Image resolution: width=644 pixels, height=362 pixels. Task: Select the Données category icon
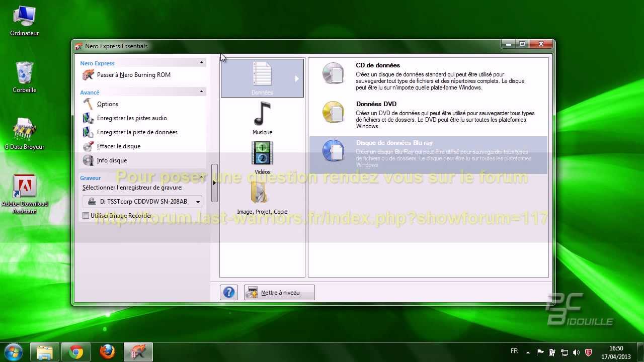pyautogui.click(x=262, y=74)
